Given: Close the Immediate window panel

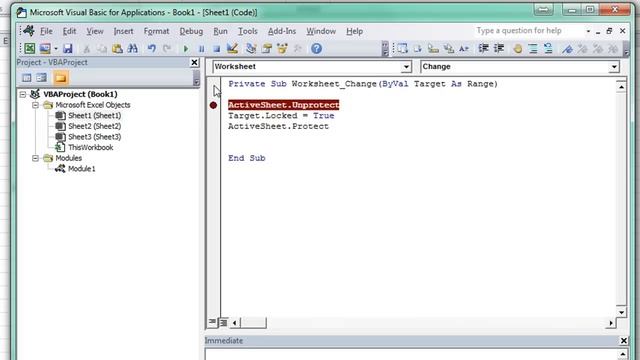Looking at the screenshot, I should coord(623,340).
